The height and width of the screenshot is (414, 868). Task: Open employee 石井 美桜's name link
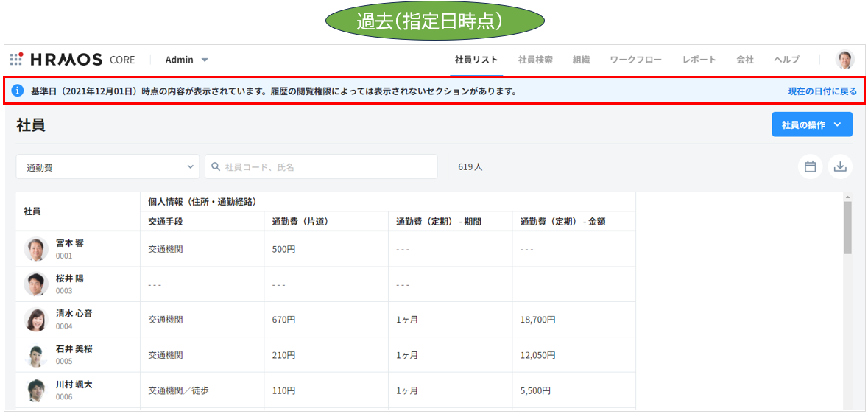point(74,348)
